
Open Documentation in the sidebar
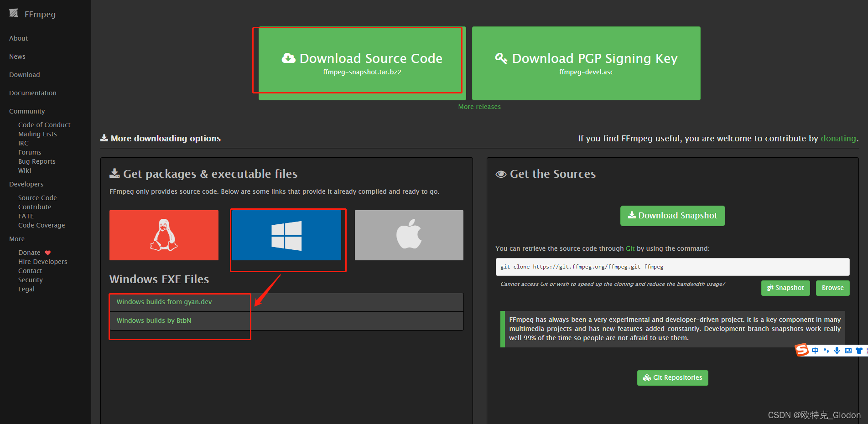pyautogui.click(x=33, y=93)
